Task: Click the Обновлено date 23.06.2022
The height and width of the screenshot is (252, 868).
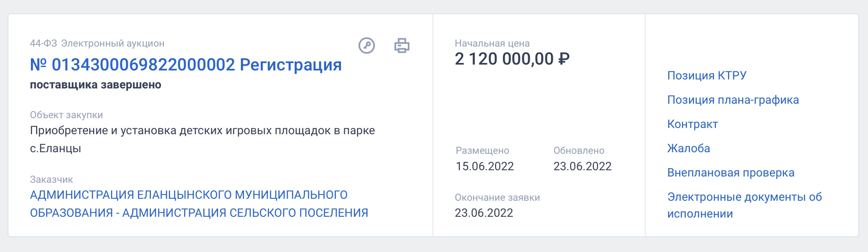Action: click(x=583, y=166)
